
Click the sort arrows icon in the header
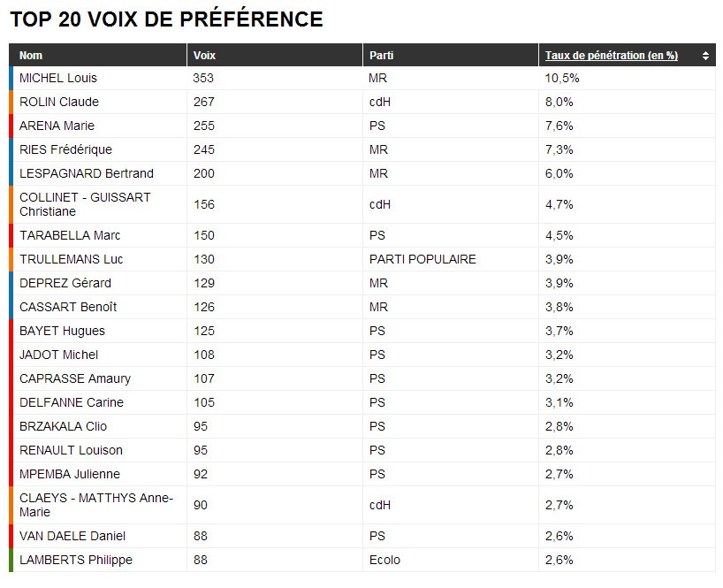[705, 56]
